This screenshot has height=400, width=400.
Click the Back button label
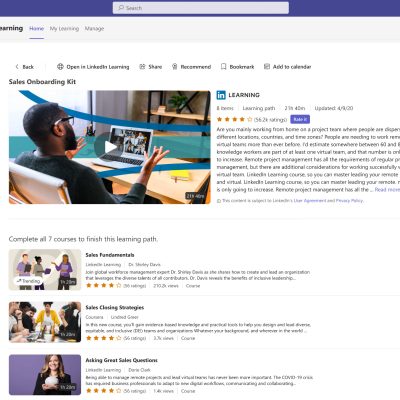[x=28, y=67]
